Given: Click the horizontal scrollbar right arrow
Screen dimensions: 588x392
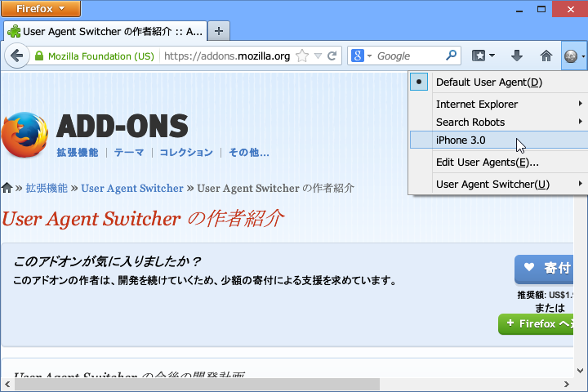Looking at the screenshot, I should [567, 384].
